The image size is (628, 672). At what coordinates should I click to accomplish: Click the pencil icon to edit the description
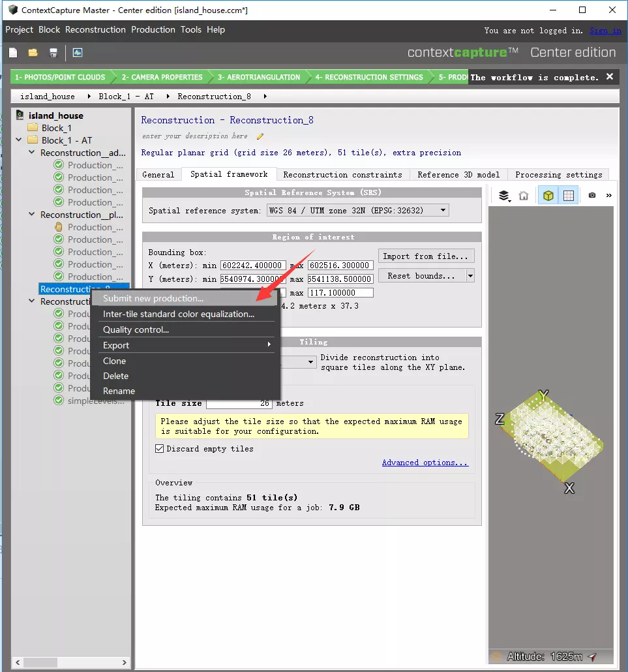click(260, 136)
